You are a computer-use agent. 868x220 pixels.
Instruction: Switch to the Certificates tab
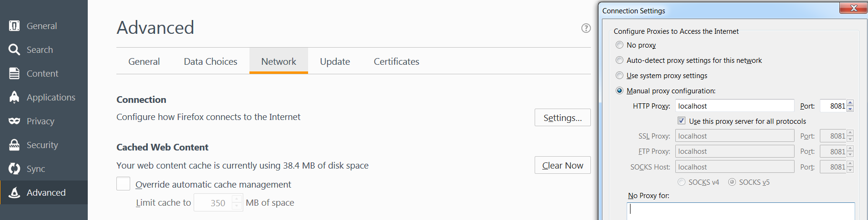[x=396, y=61]
